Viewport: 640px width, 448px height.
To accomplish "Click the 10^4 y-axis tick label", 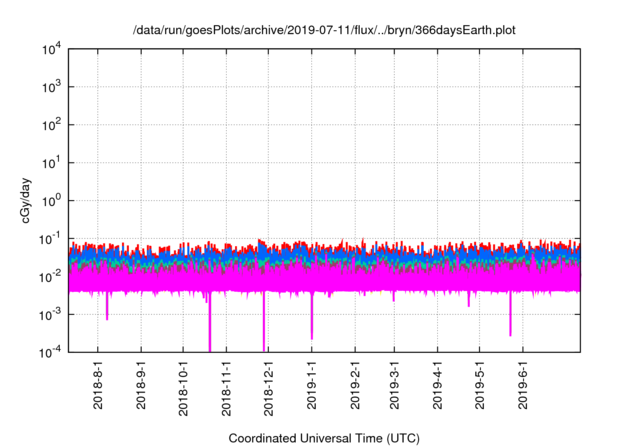I will 52,49.
